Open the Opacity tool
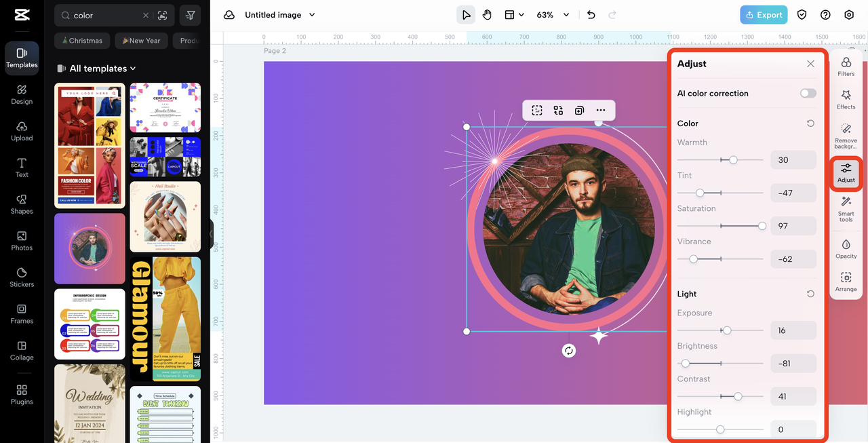 pos(846,248)
